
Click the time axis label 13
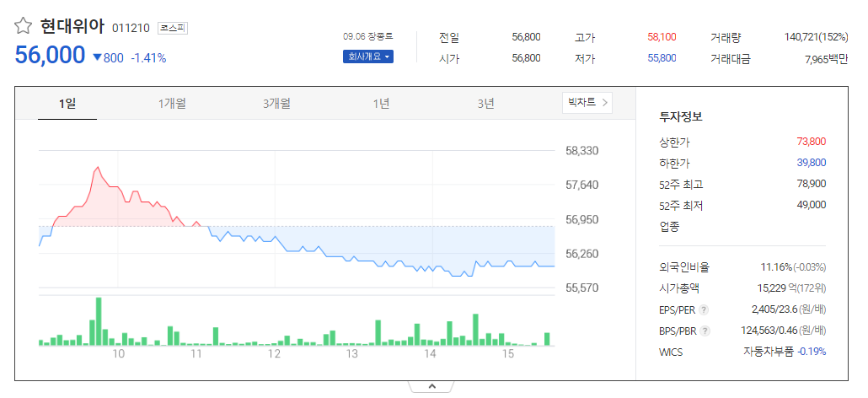352,353
